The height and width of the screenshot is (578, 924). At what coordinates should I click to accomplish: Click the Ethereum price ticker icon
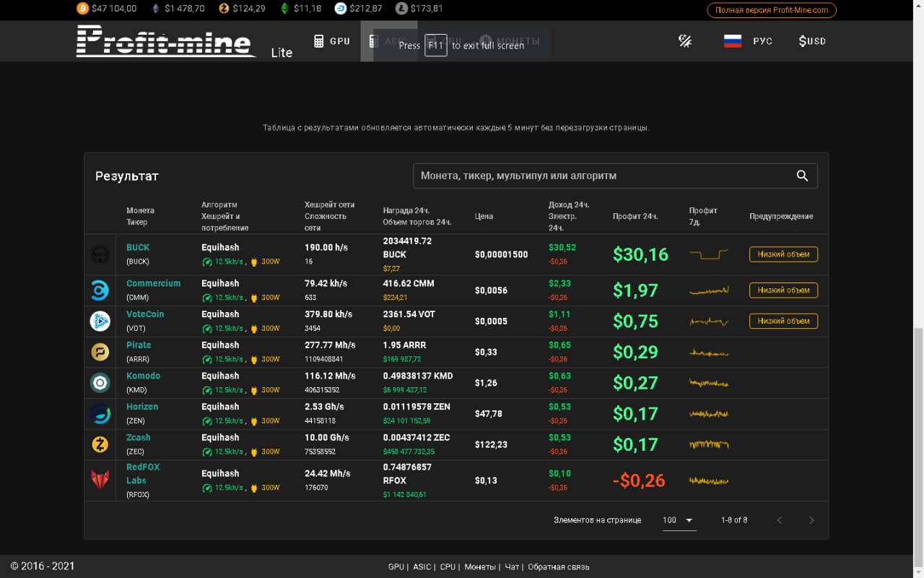coord(155,9)
